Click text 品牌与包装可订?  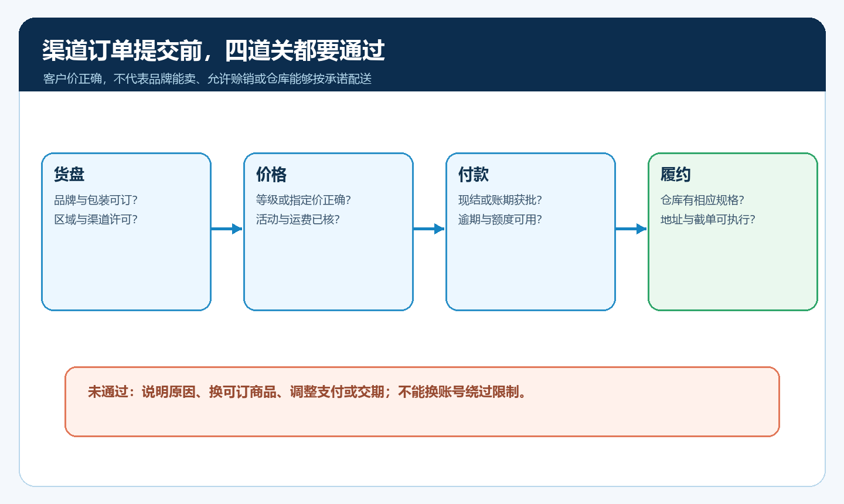(96, 200)
